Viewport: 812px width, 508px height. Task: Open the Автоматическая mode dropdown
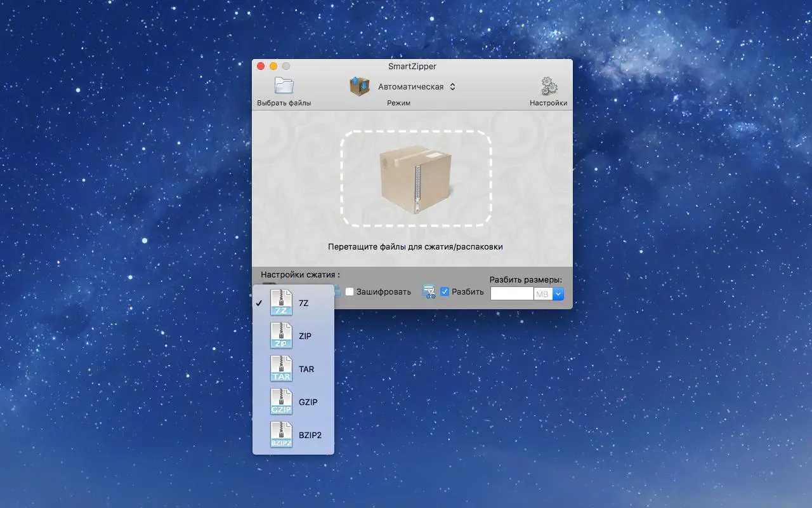[417, 87]
